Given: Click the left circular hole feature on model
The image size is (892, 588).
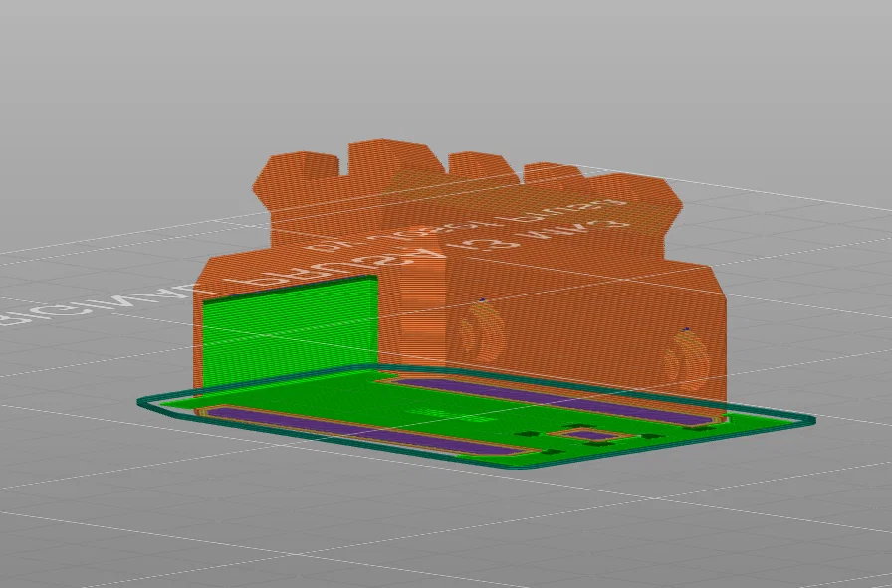Looking at the screenshot, I should (x=482, y=332).
